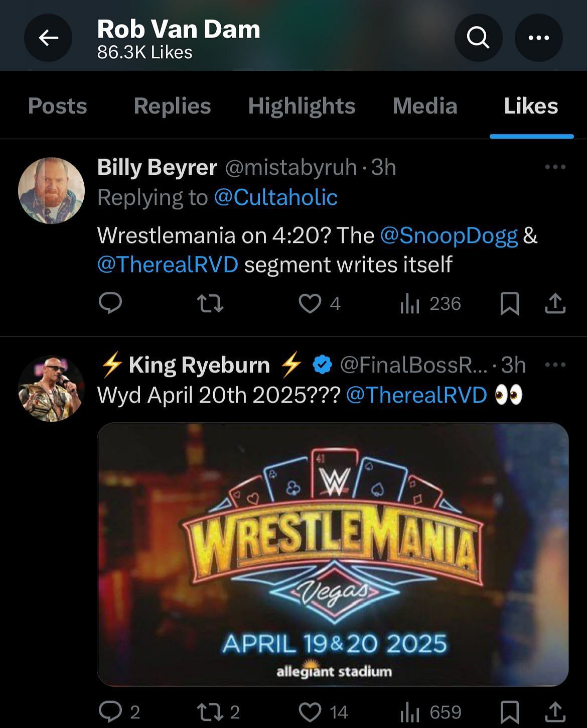Switch to the Posts tab
This screenshot has width=587, height=728.
(57, 106)
